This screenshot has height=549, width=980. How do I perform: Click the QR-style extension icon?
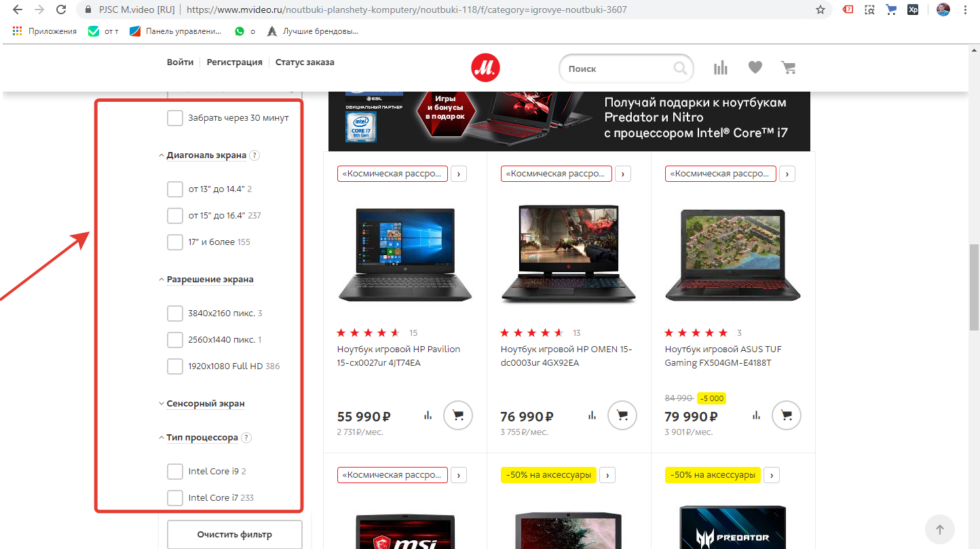click(x=869, y=10)
